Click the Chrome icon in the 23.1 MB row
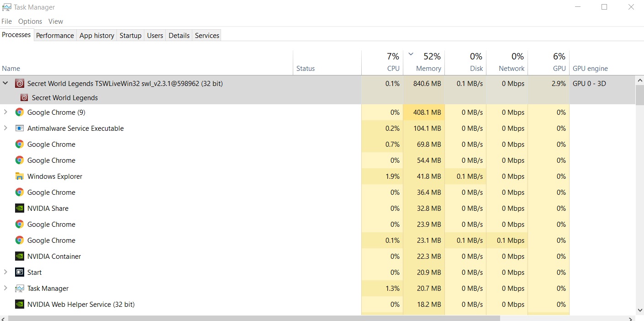 (x=19, y=241)
